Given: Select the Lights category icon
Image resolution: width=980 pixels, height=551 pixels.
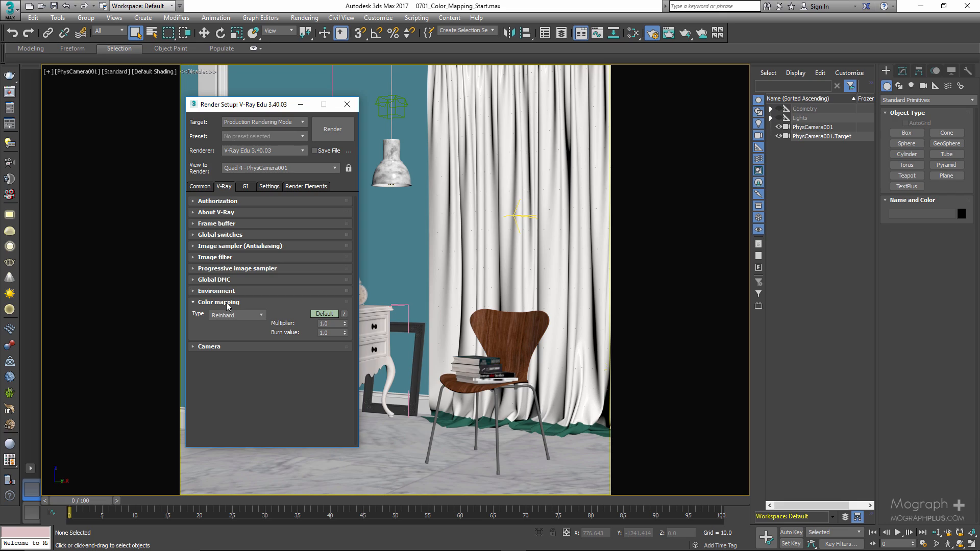Looking at the screenshot, I should click(x=911, y=86).
